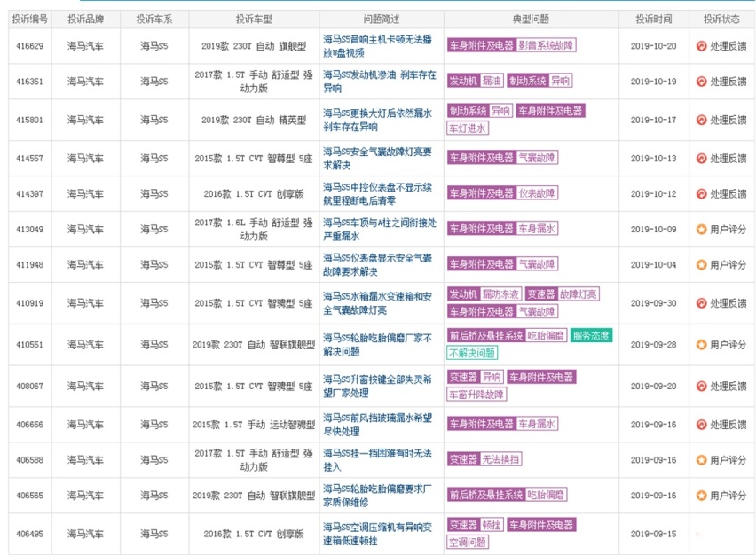Image resolution: width=756 pixels, height=555 pixels.
Task: Click the 处理反馈 status icon for complaint 414397
Action: pos(702,193)
